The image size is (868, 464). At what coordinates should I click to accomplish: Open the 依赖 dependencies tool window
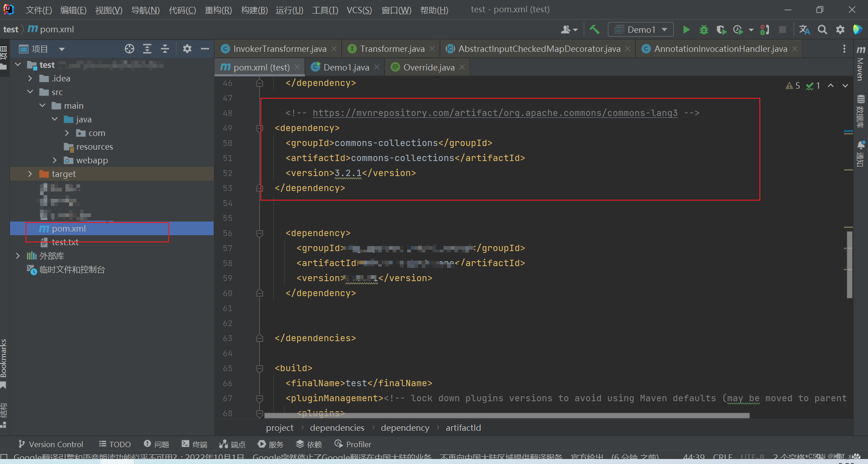pos(309,444)
